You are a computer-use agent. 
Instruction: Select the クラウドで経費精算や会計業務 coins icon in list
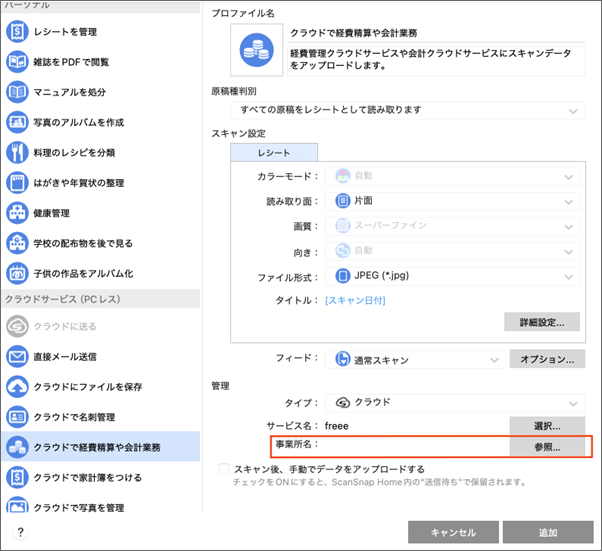[x=17, y=447]
